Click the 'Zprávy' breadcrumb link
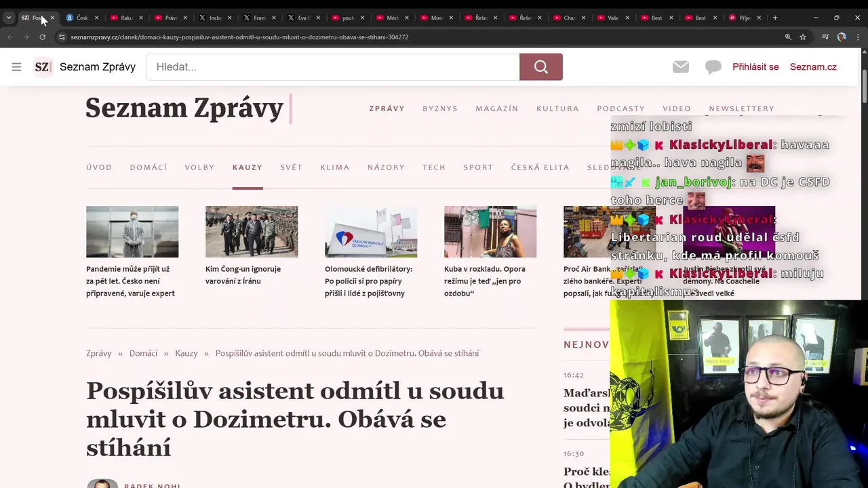Screen dimensions: 868x488 click(x=98, y=353)
